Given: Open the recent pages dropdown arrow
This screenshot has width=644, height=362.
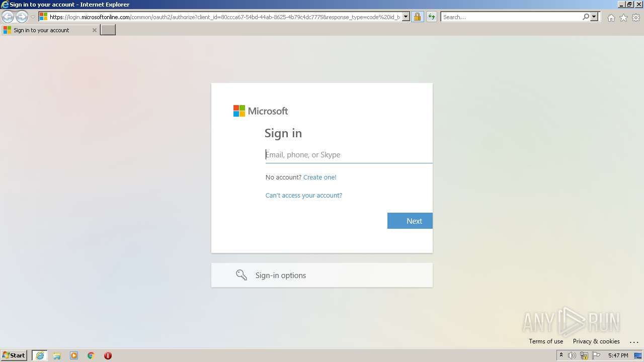Looking at the screenshot, I should click(33, 17).
